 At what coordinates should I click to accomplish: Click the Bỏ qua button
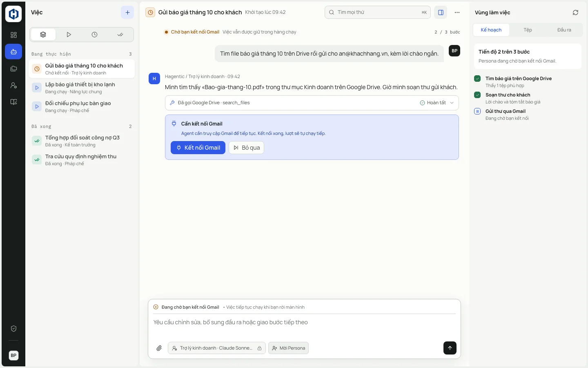[x=247, y=148]
